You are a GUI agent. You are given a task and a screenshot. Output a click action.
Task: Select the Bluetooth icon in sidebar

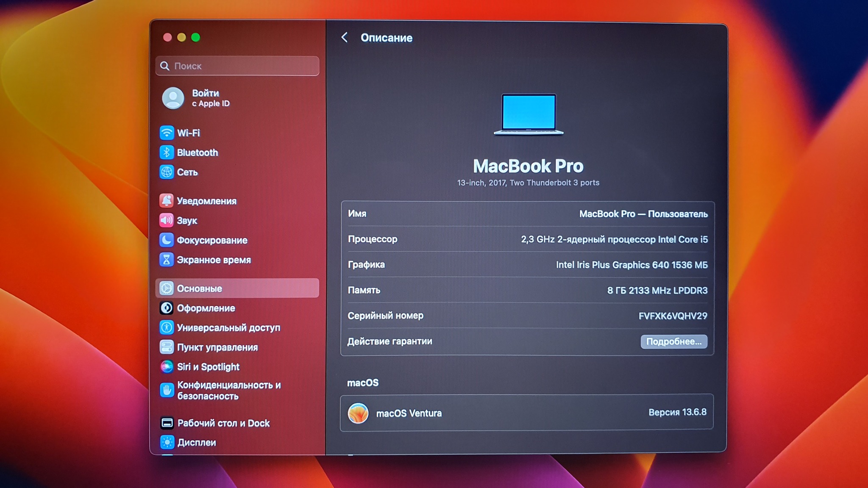click(x=167, y=152)
